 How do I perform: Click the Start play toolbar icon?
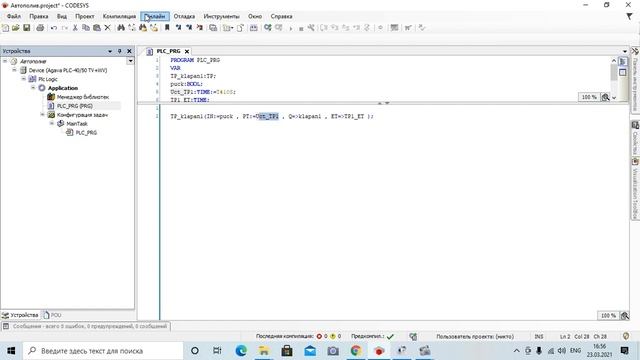(x=291, y=28)
